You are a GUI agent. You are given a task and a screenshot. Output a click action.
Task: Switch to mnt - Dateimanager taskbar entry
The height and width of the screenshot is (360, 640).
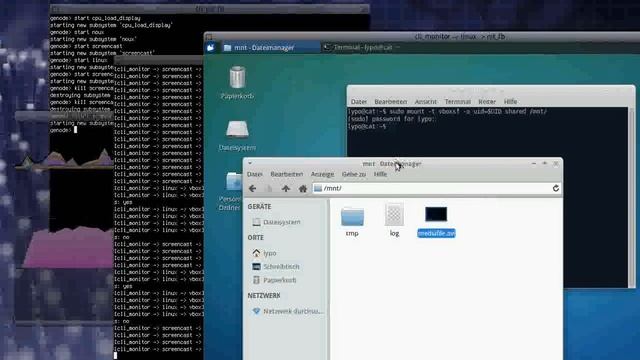click(270, 48)
